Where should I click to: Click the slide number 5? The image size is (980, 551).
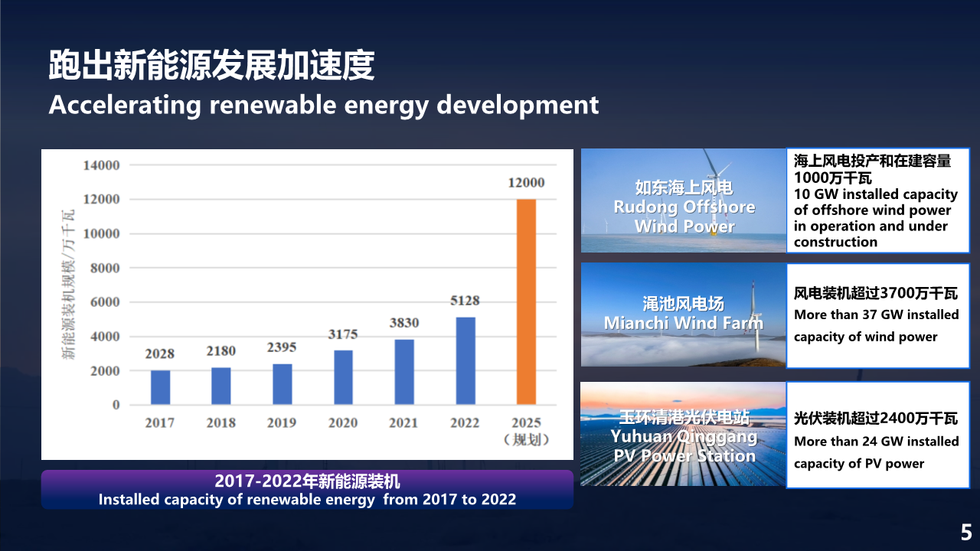(x=966, y=532)
